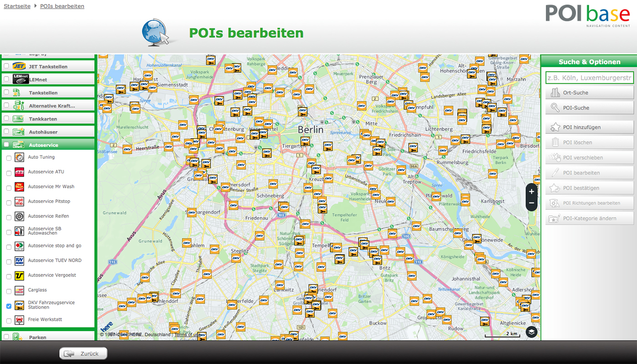Open the map layers switcher icon

coord(531,332)
